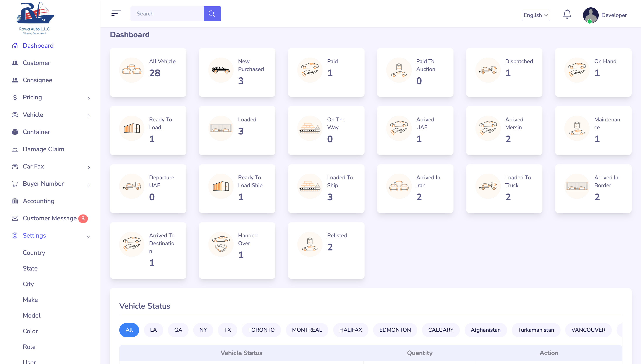This screenshot has width=641, height=364.
Task: Click the notification bell icon
Action: (x=567, y=14)
